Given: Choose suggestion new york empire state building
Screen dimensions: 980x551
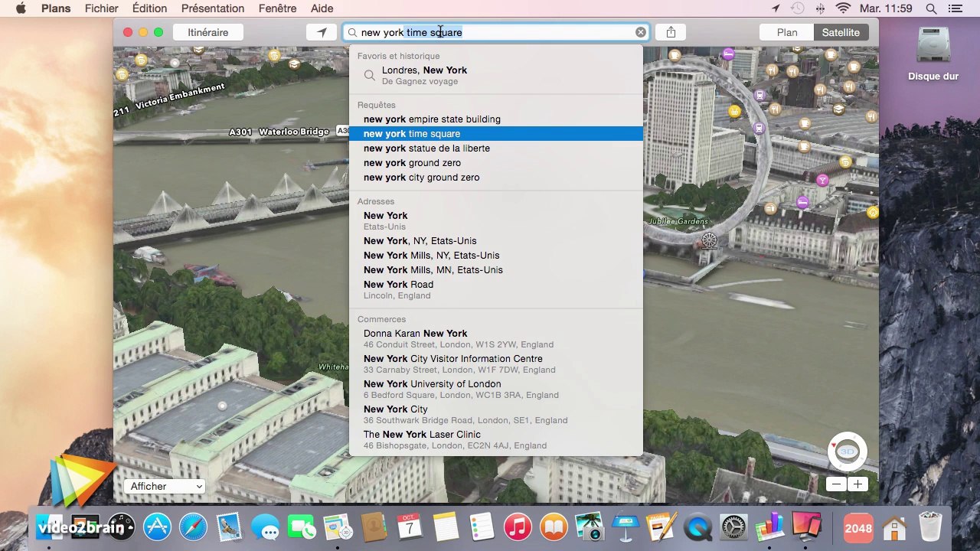Looking at the screenshot, I should pyautogui.click(x=496, y=119).
